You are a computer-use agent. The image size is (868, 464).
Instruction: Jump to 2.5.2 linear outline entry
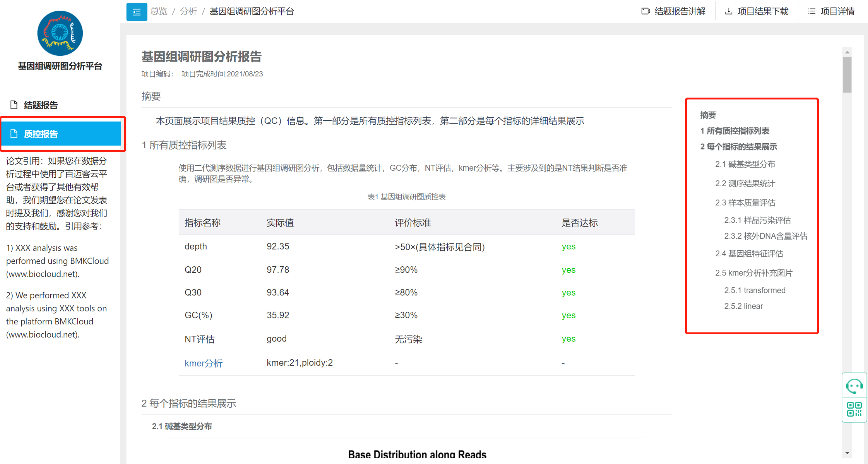743,306
